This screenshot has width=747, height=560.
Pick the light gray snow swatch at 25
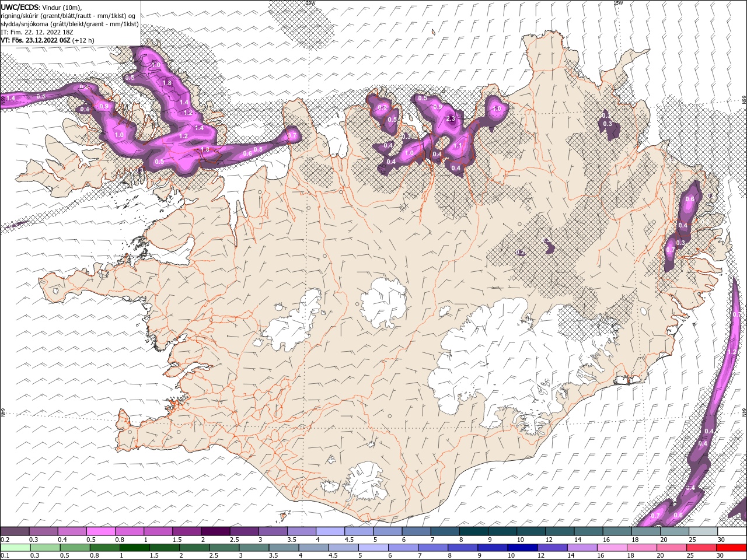tap(703, 531)
